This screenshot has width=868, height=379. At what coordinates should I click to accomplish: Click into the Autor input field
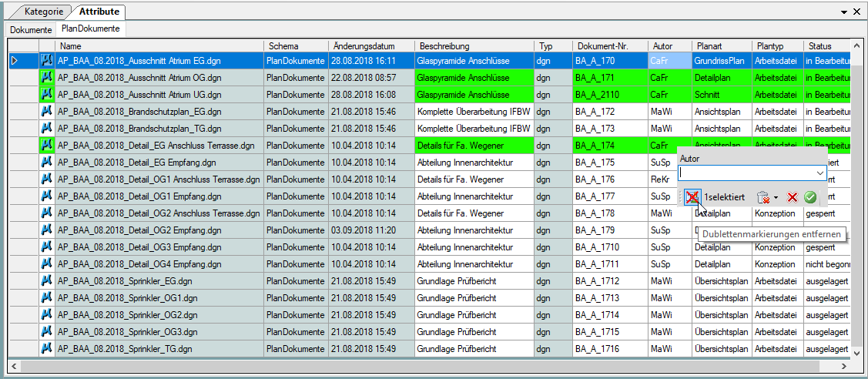pyautogui.click(x=746, y=173)
